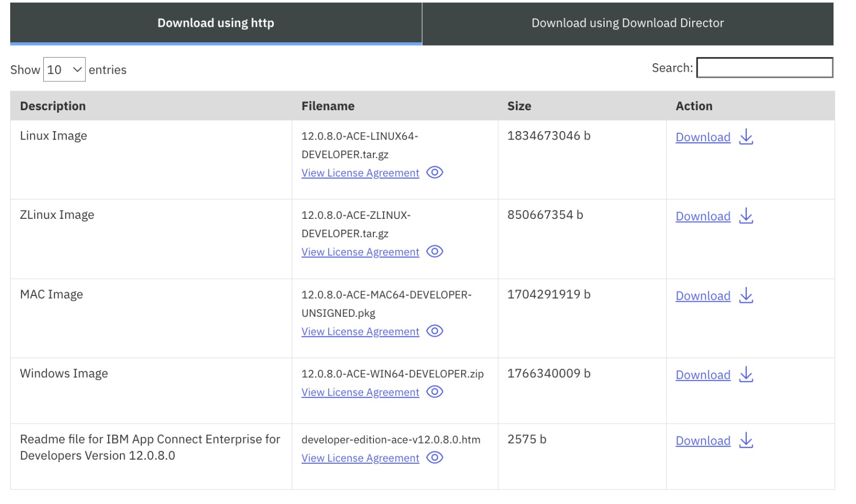
Task: View License Agreement for ZLINUX developer file
Action: 360,252
